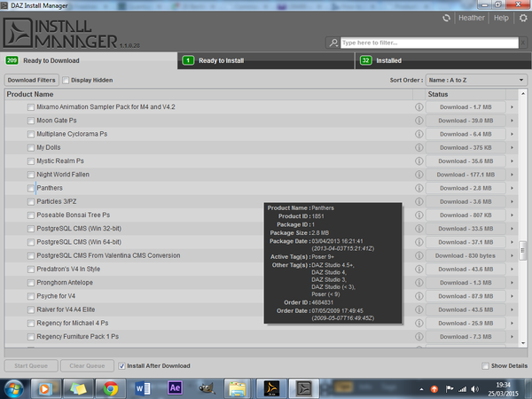Open info icon for Mixamo Animation Sampler Pack
This screenshot has width=532, height=399.
[419, 107]
